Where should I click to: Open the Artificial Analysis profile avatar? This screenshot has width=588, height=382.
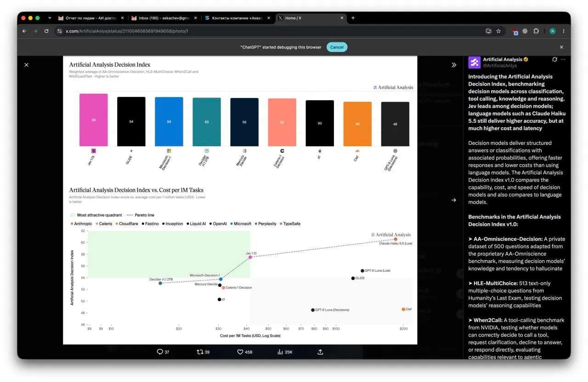tap(474, 62)
